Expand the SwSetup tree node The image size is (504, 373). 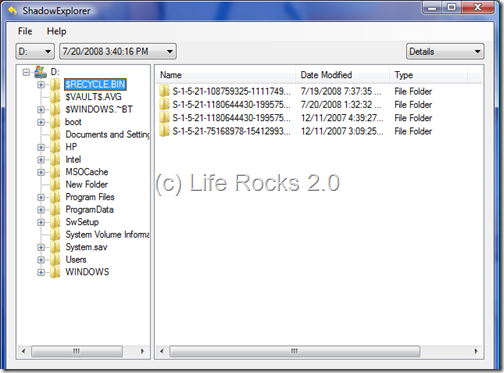coord(41,222)
